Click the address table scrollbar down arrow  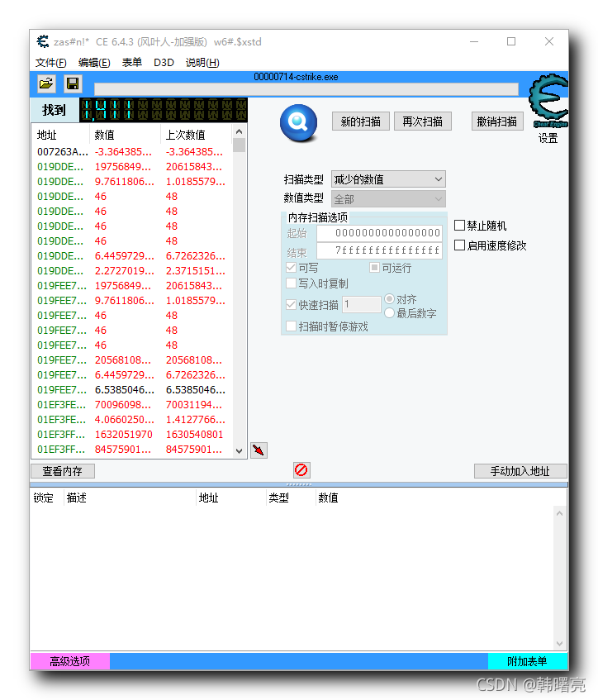(560, 643)
